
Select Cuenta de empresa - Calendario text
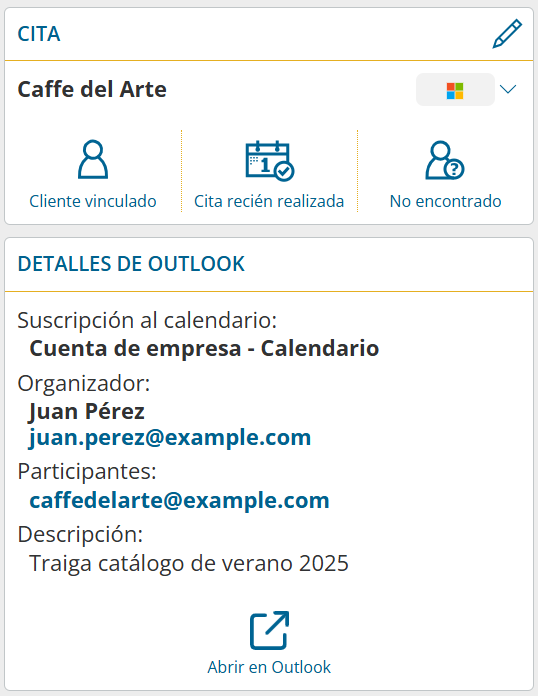click(204, 348)
